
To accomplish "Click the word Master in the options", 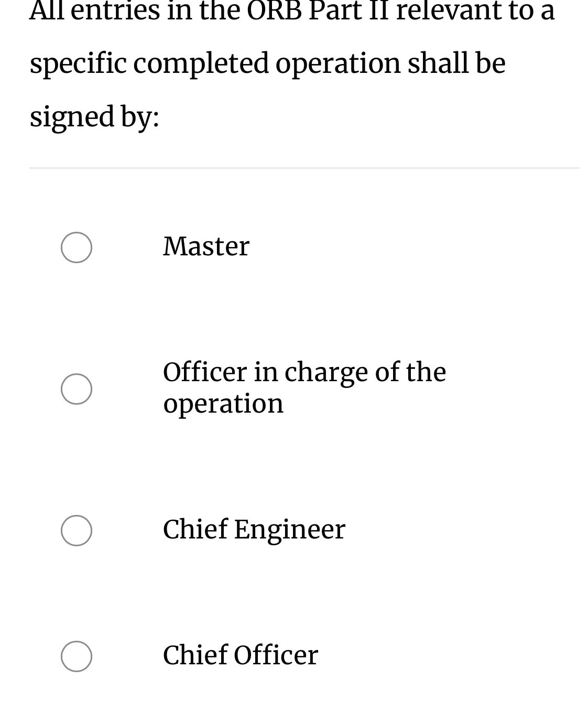I will (x=206, y=245).
